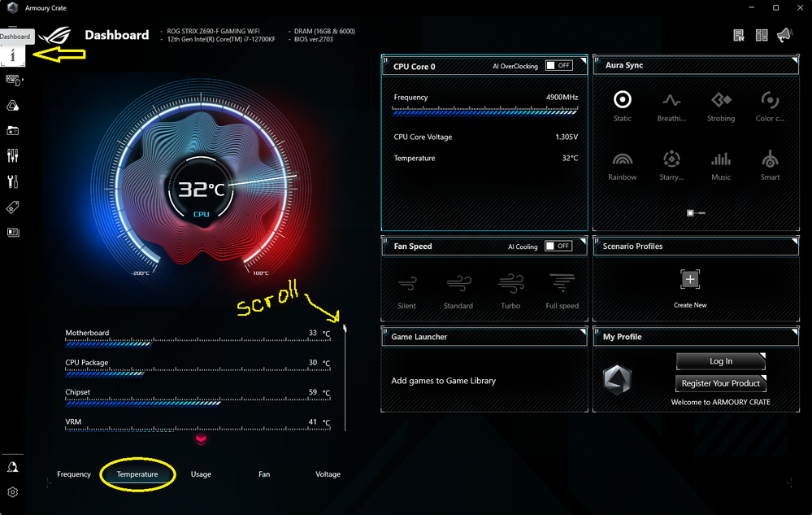Screen dimensions: 812x515
Task: Maximize the Armoury Crate window
Action: (775, 8)
